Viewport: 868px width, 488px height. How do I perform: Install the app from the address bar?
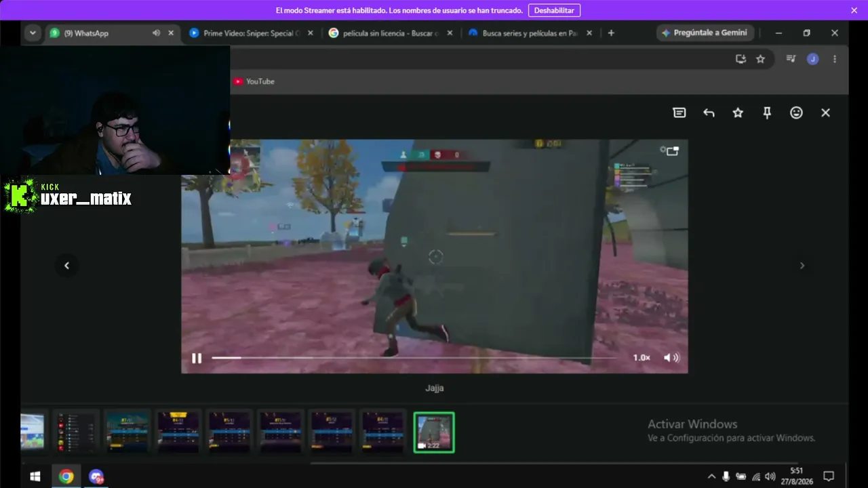tap(741, 59)
